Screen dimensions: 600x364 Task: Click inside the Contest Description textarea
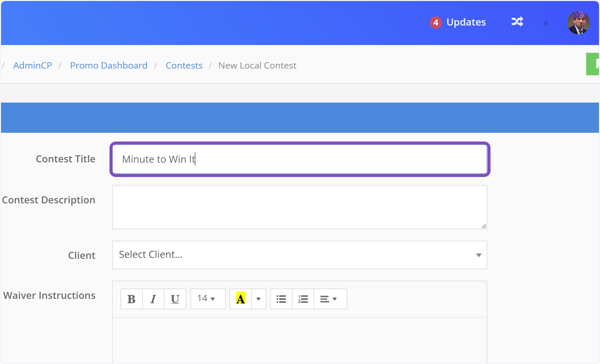tap(299, 207)
